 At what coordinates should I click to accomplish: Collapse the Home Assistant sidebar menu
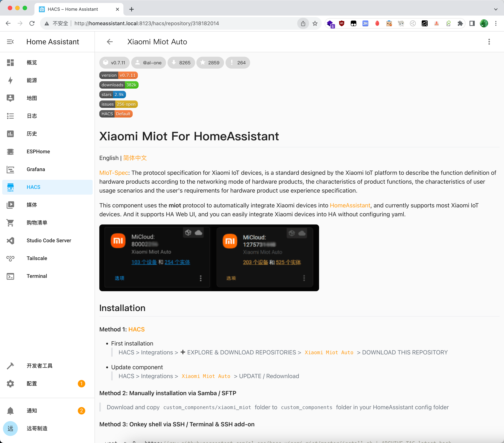[x=10, y=42]
